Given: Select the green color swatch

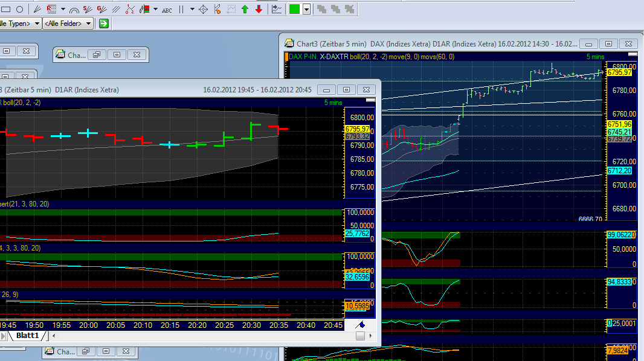Looking at the screenshot, I should click(294, 9).
